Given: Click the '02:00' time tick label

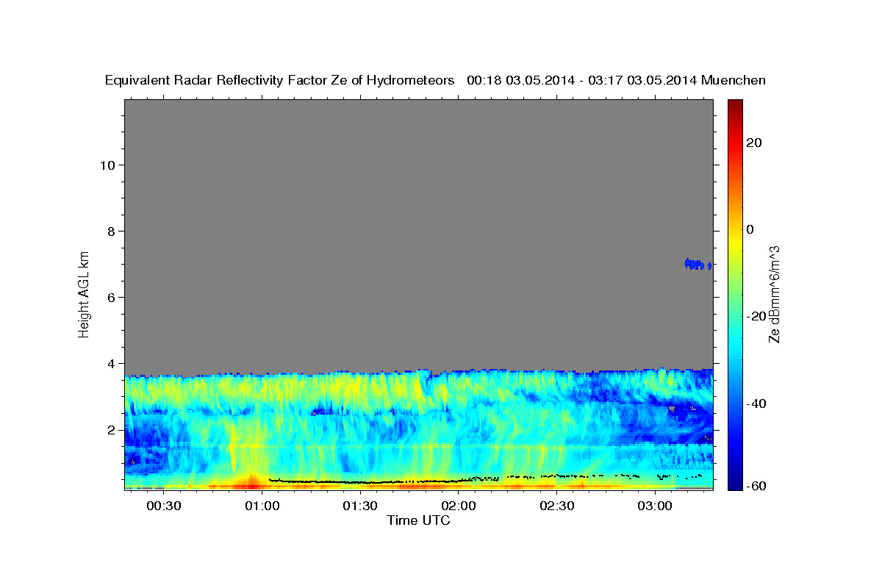Looking at the screenshot, I should 459,506.
